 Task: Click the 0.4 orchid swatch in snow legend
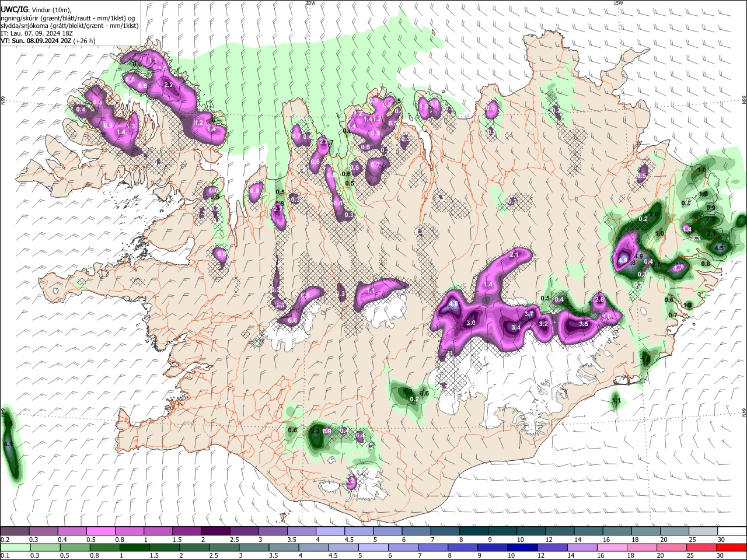pyautogui.click(x=72, y=531)
